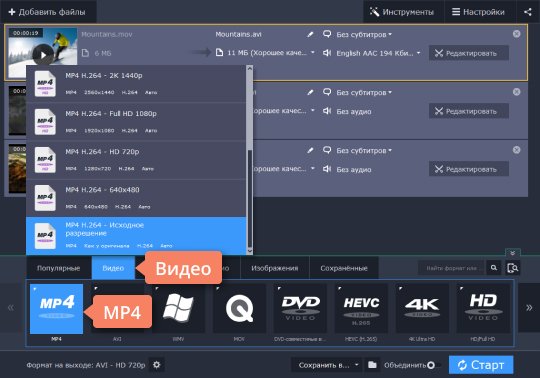Switch to the Популярные tab
540x378 pixels.
coord(59,268)
